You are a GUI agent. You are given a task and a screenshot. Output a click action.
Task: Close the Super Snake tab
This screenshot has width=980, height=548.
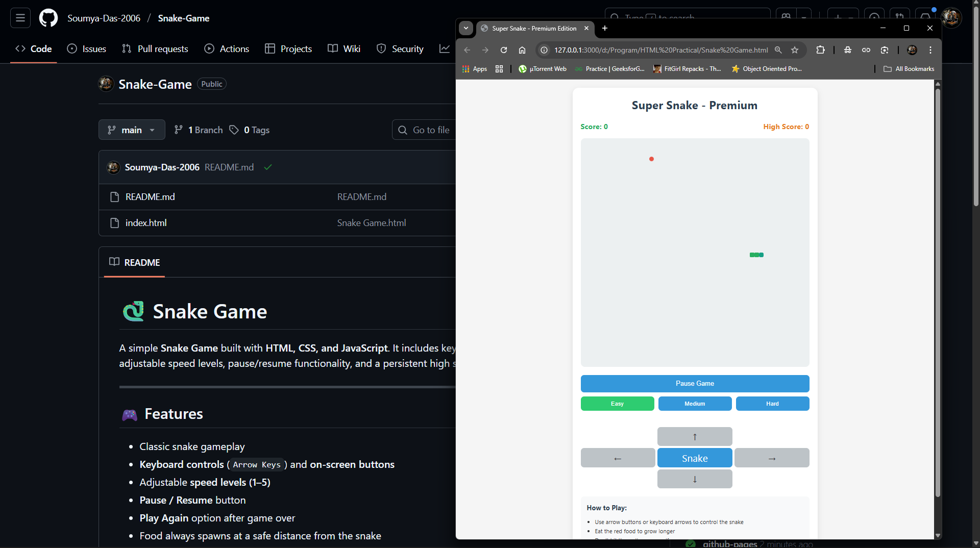(586, 29)
